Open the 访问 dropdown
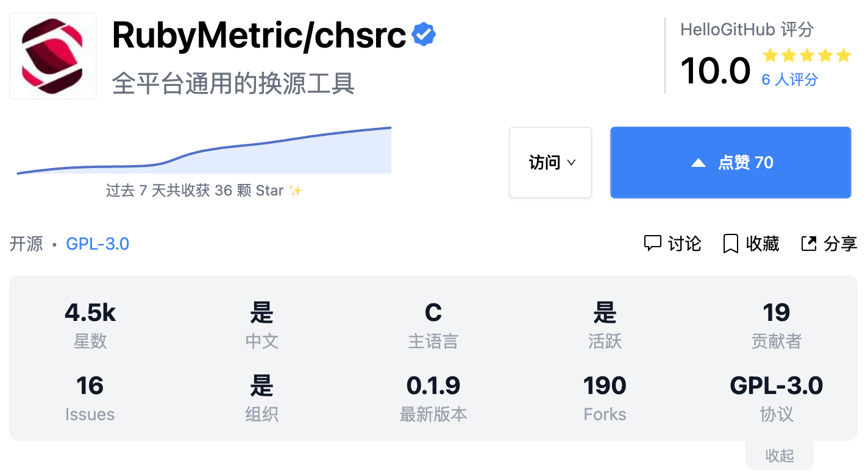This screenshot has width=868, height=475. 550,163
